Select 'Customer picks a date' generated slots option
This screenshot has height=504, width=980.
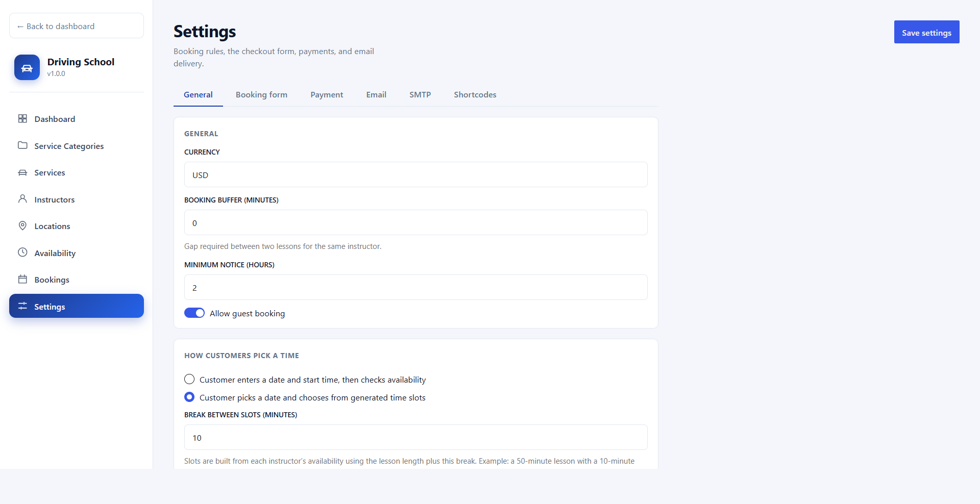[189, 397]
